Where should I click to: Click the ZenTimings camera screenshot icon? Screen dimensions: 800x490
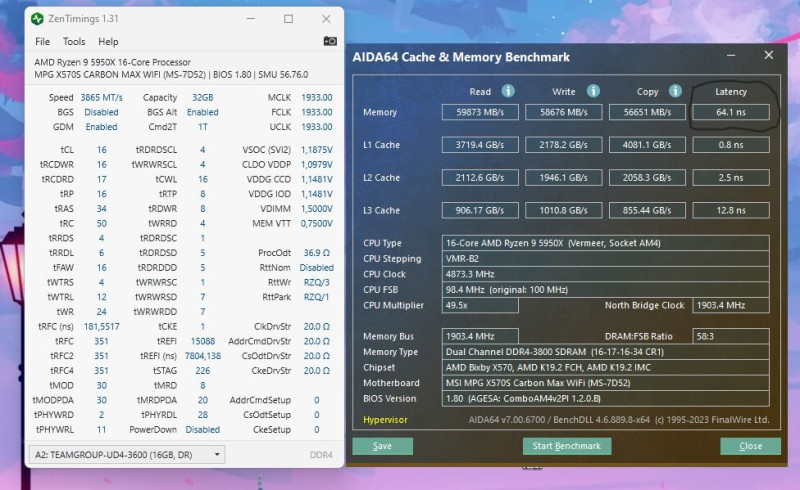[x=330, y=41]
